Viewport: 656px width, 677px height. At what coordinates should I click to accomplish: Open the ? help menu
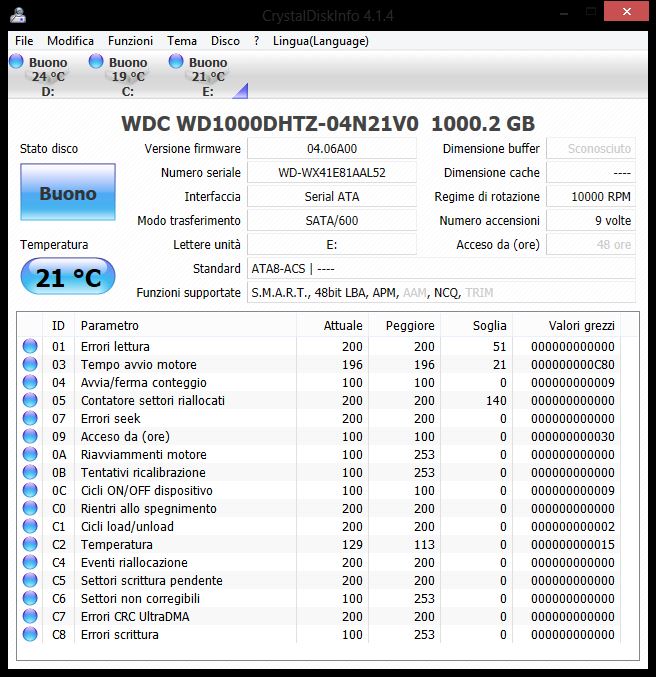coord(257,41)
